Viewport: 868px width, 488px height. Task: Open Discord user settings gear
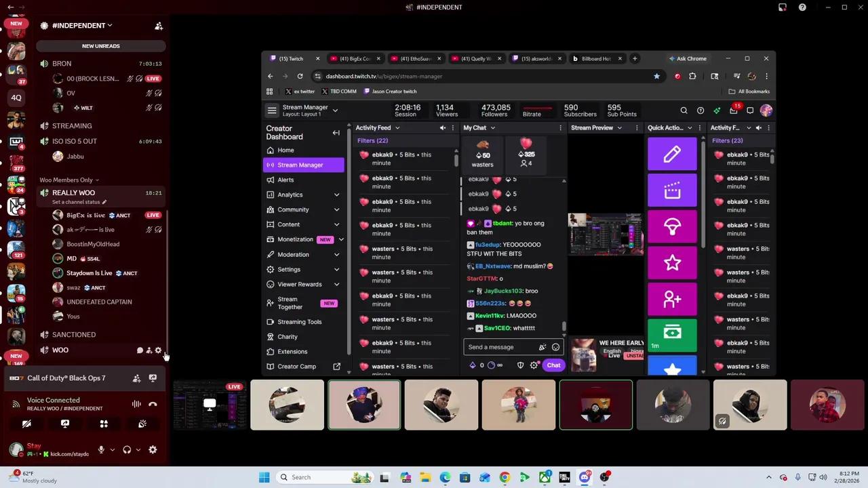pos(153,449)
